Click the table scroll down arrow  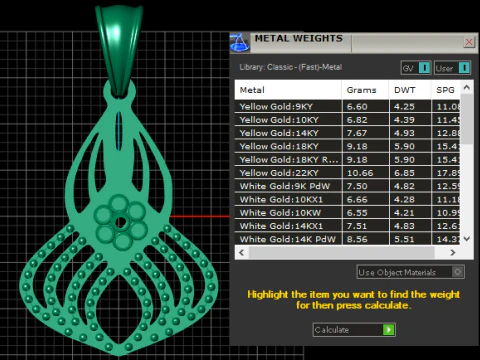point(467,239)
